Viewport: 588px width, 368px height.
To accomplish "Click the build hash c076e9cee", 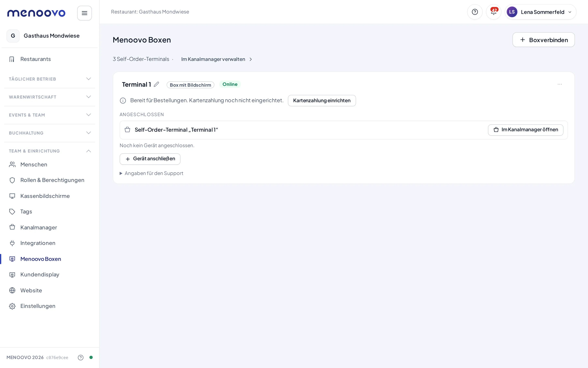I will click(57, 358).
